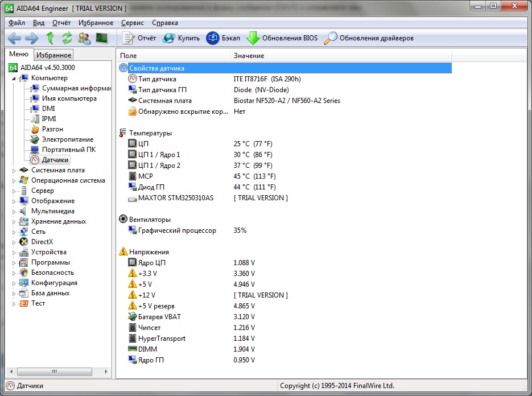Viewport: 532px width, 396px height.
Task: Click the Forward arrow toolbar icon
Action: click(x=31, y=38)
